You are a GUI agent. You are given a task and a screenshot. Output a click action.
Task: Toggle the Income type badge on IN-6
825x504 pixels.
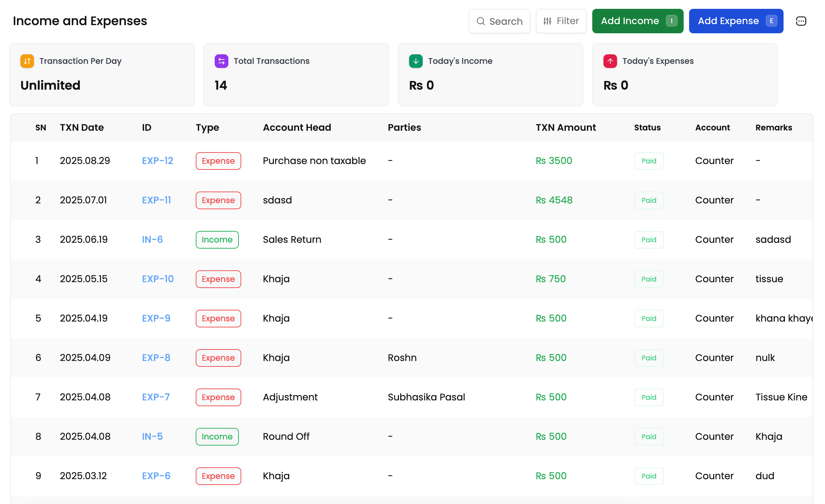(x=217, y=239)
